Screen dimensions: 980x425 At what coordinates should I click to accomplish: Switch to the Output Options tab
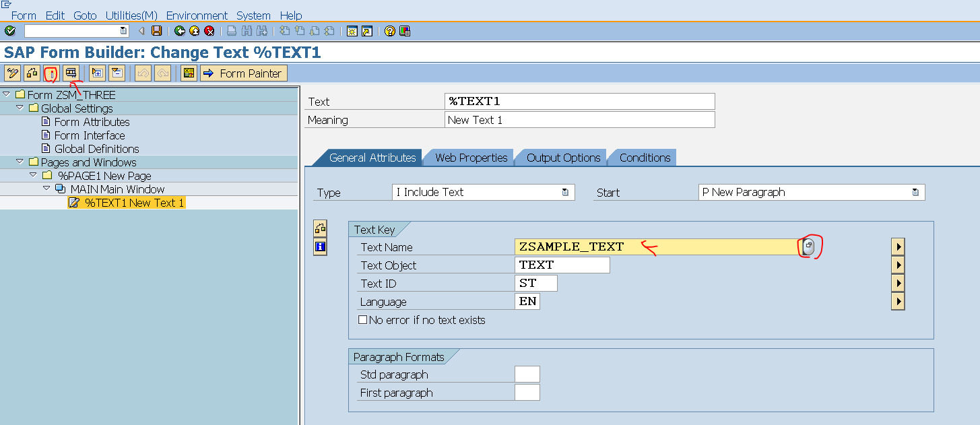[x=563, y=158]
